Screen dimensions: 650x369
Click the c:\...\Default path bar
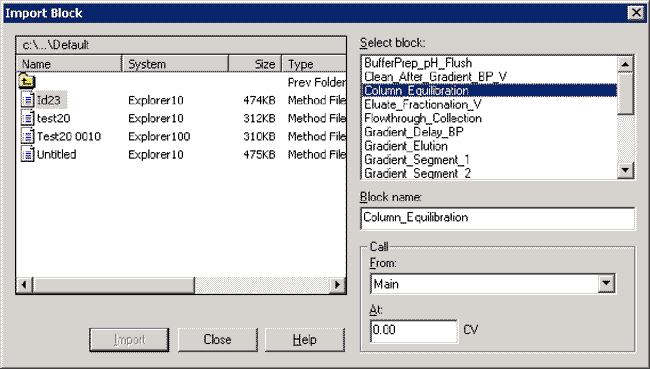click(x=181, y=45)
